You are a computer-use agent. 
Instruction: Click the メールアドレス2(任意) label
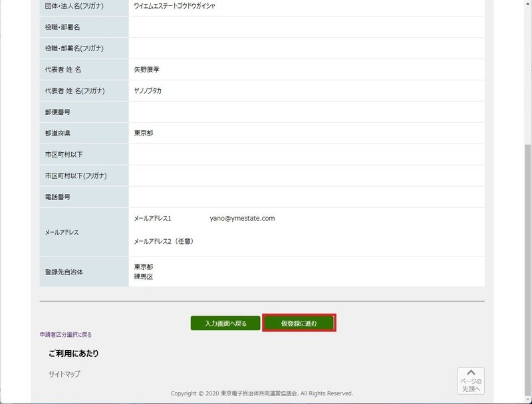164,241
